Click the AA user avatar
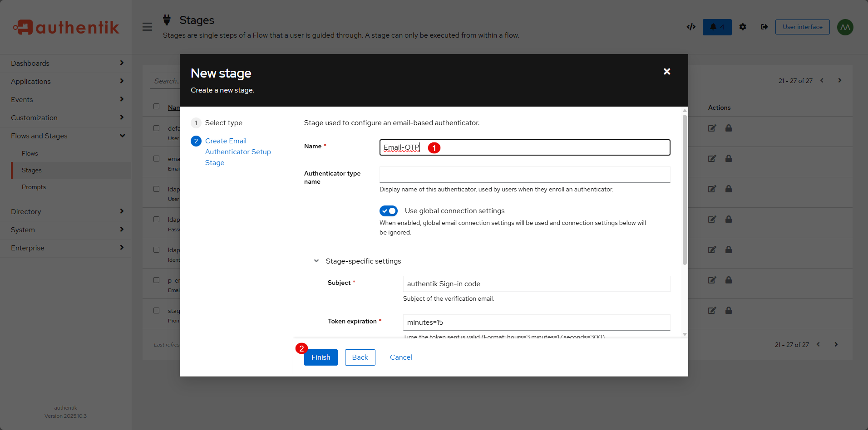 pos(845,27)
